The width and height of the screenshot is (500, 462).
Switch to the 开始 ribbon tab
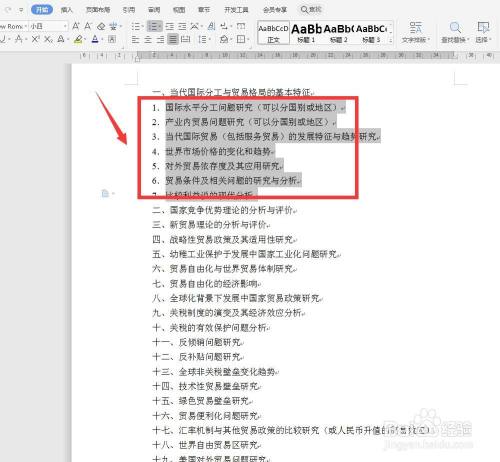click(42, 10)
